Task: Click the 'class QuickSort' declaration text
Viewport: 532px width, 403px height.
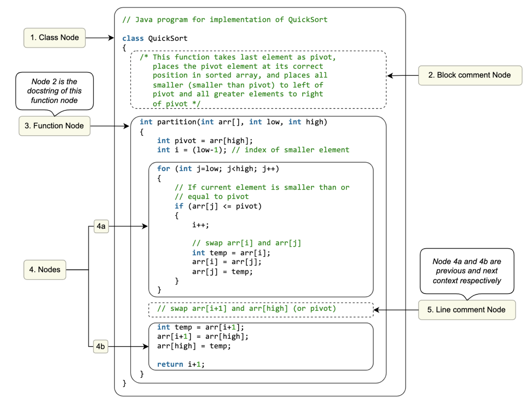Action: 155,39
